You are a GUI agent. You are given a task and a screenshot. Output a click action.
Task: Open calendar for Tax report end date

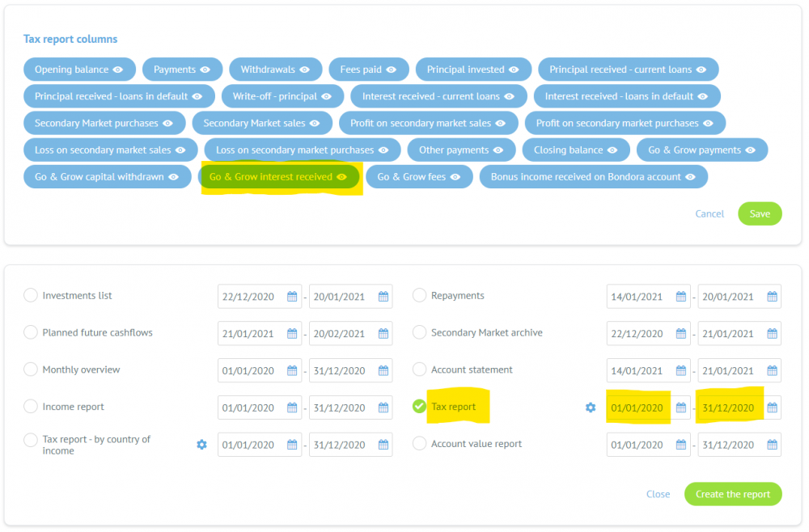click(x=773, y=408)
